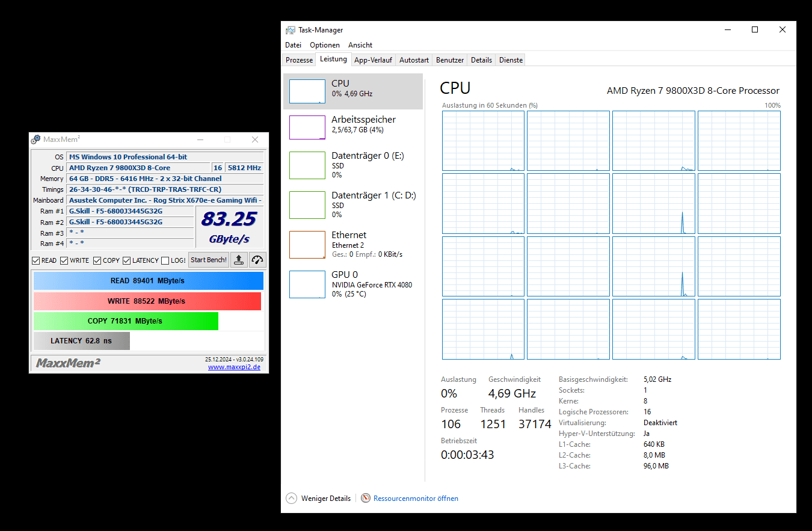The height and width of the screenshot is (531, 812).
Task: Click the Timings field 26-34-30-46
Action: (x=165, y=189)
